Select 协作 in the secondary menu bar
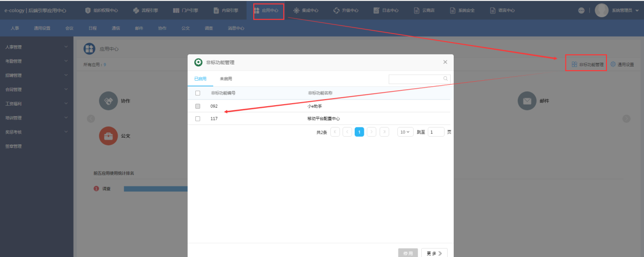This screenshot has width=644, height=257. (162, 28)
